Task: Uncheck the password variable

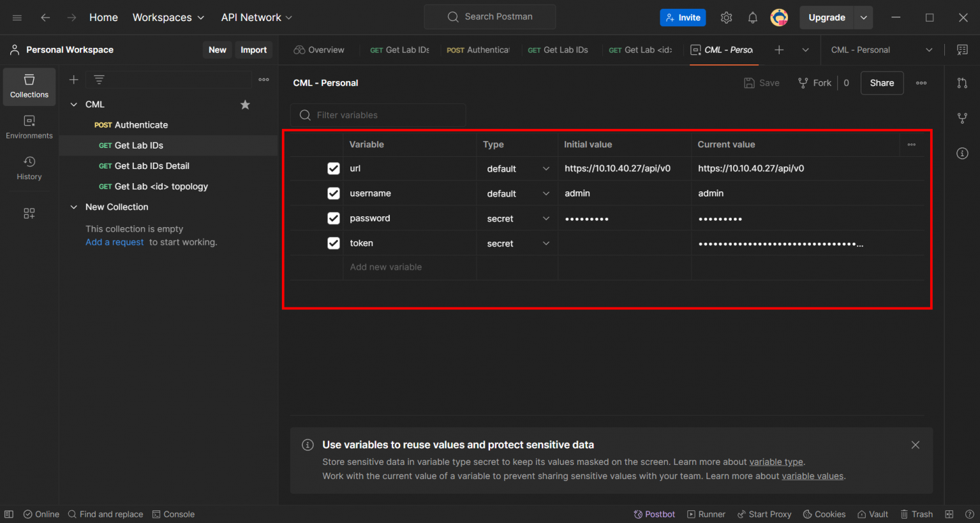Action: click(333, 218)
